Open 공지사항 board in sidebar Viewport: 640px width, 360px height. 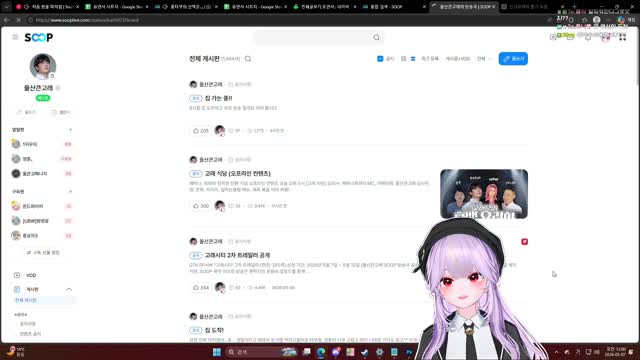click(28, 324)
